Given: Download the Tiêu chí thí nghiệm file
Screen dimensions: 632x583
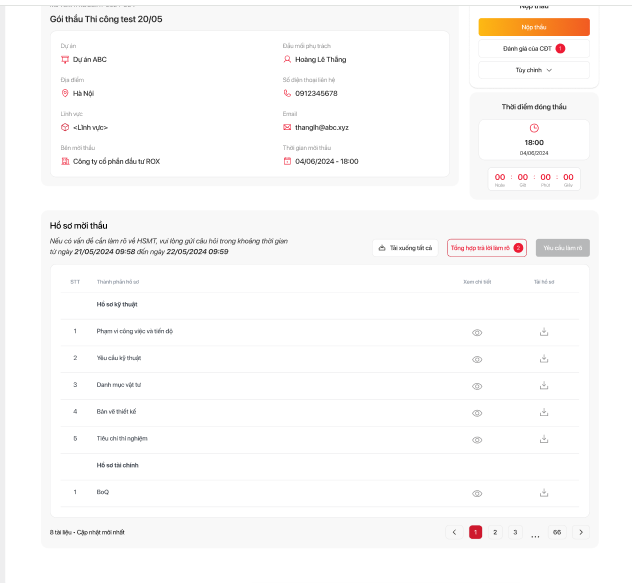Looking at the screenshot, I should click(x=544, y=439).
